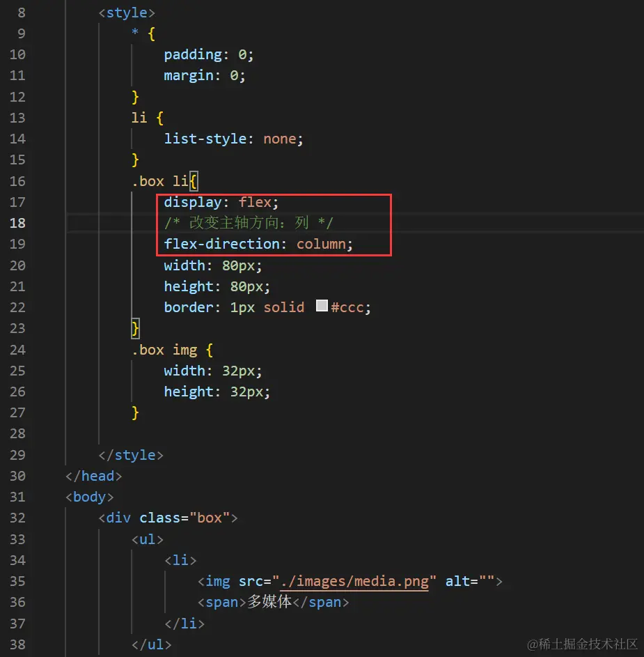
Task: Click 'flex-direction: column;' on line 19
Action: click(x=258, y=244)
